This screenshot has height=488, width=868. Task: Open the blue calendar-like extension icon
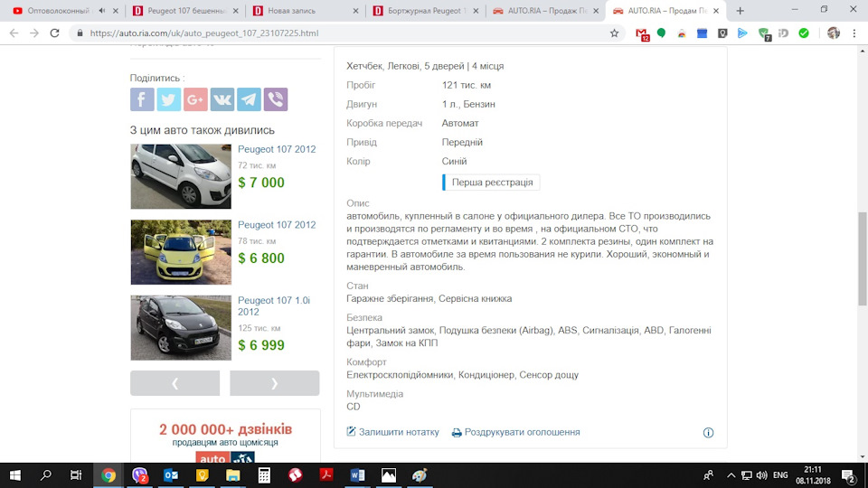pyautogui.click(x=702, y=33)
